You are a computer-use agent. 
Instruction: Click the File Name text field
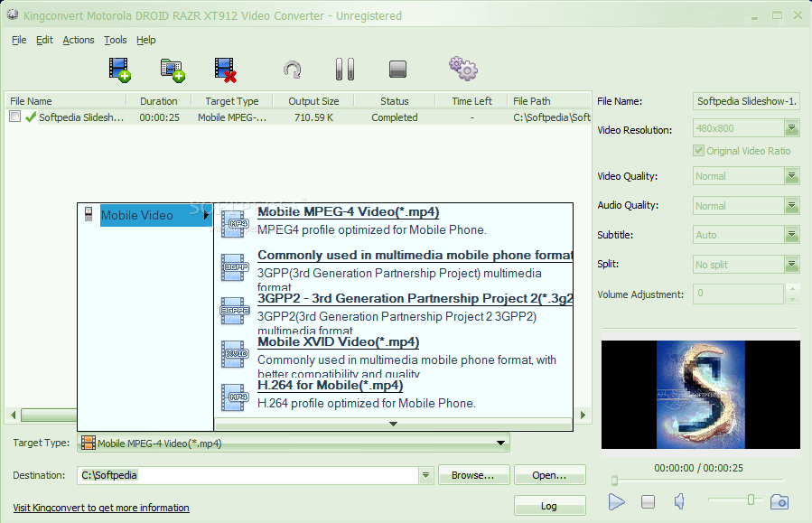[x=746, y=101]
